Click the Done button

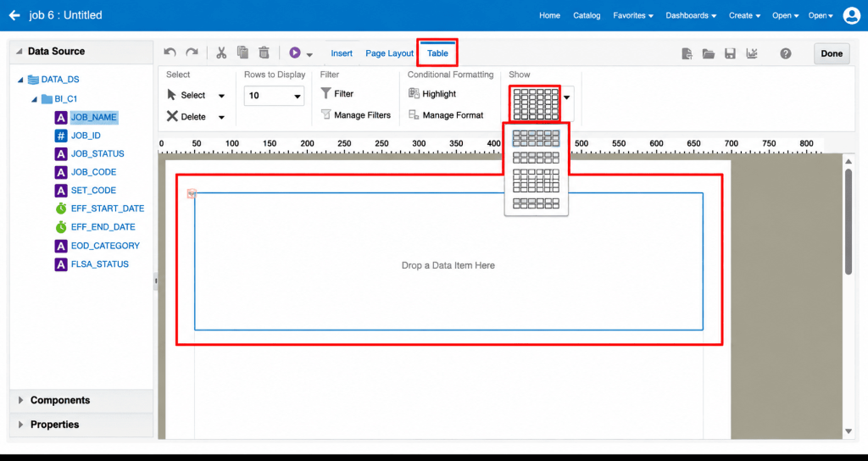(832, 53)
